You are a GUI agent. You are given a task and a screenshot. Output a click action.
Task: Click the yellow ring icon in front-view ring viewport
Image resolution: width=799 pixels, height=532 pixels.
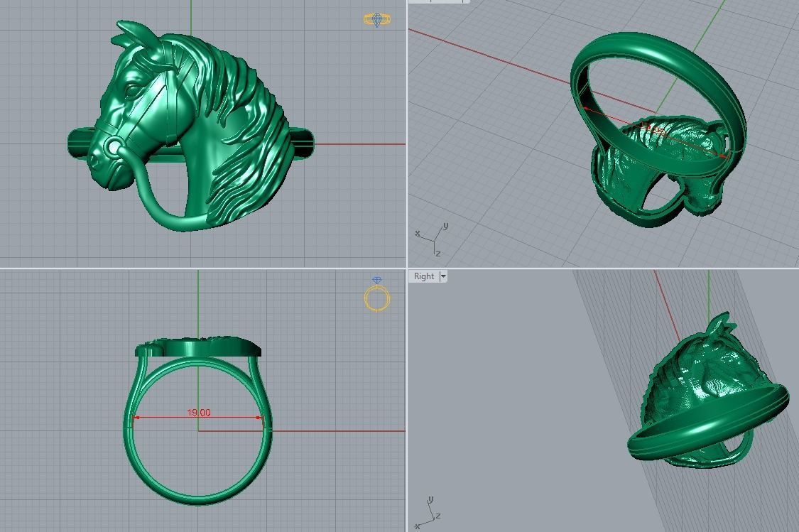(377, 295)
